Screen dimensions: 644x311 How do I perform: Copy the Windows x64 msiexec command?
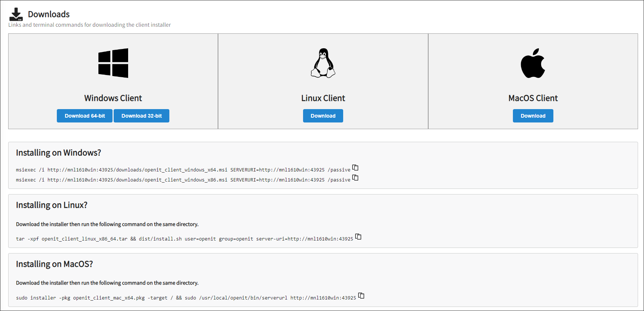pyautogui.click(x=355, y=167)
